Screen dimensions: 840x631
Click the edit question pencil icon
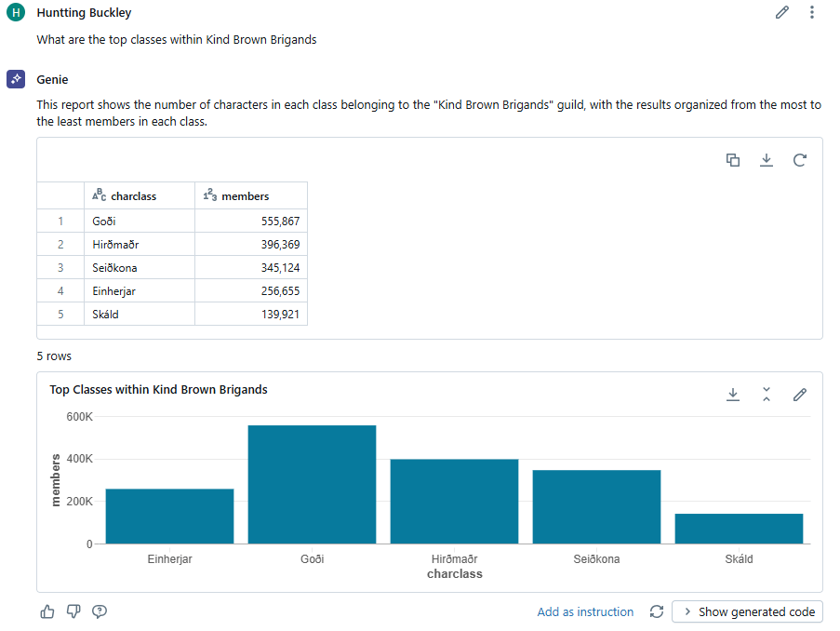pyautogui.click(x=782, y=13)
